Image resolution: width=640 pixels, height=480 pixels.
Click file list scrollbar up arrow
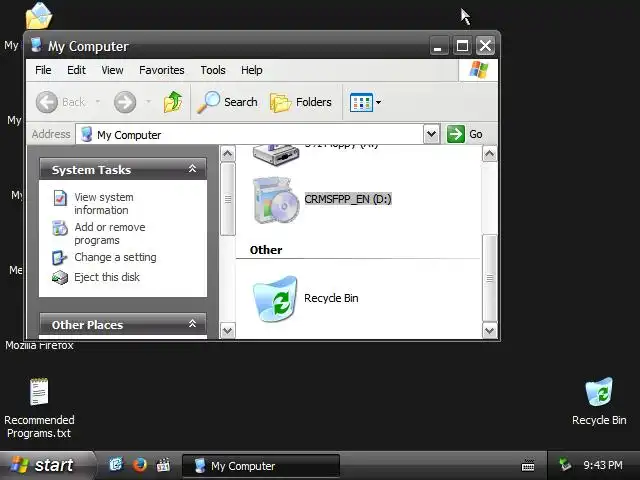489,154
